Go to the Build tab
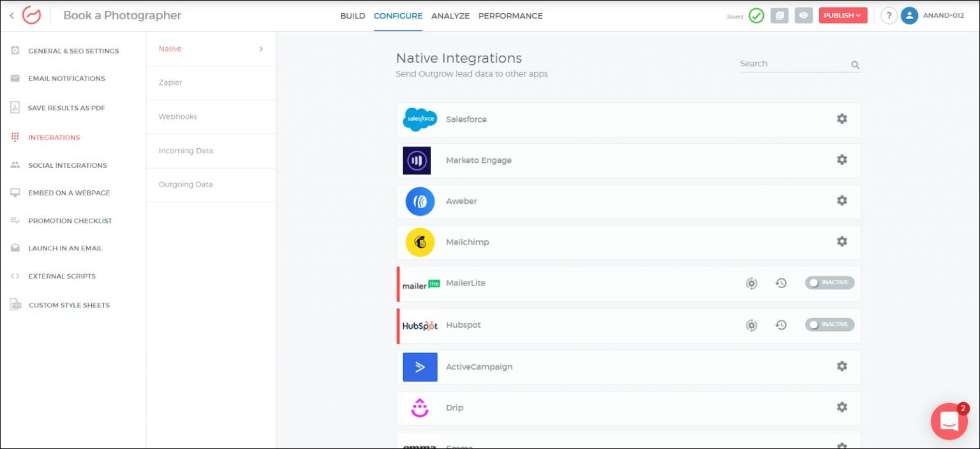Screen dimensions: 980x449 352,16
